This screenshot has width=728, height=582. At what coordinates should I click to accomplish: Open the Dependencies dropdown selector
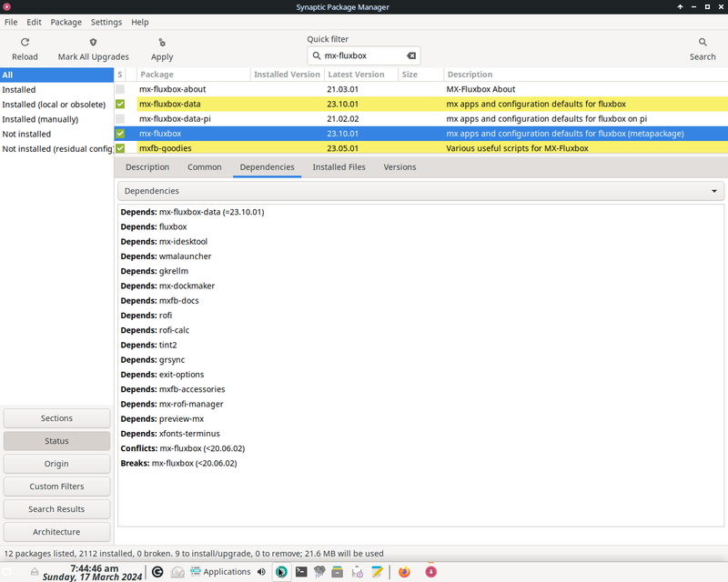click(420, 191)
